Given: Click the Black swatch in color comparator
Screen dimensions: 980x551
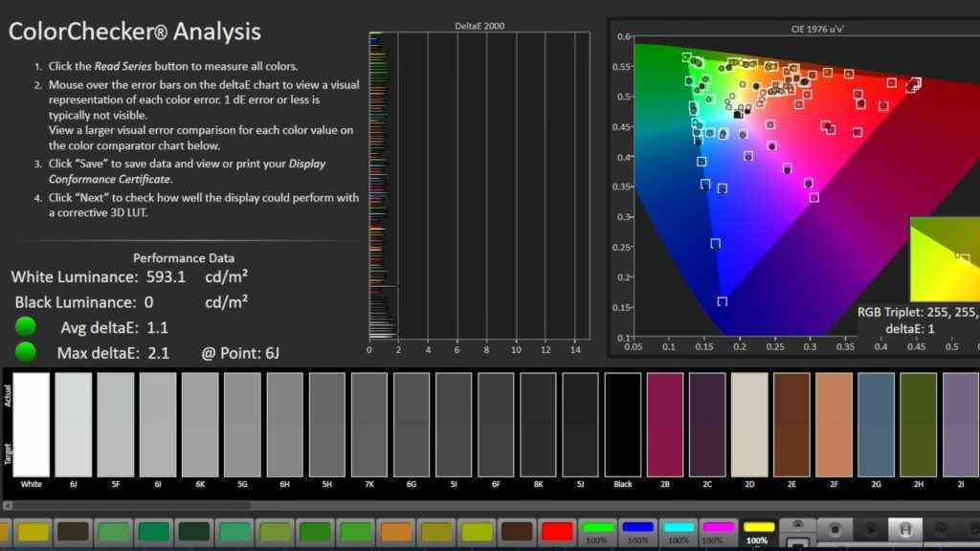Looking at the screenshot, I should 622,425.
